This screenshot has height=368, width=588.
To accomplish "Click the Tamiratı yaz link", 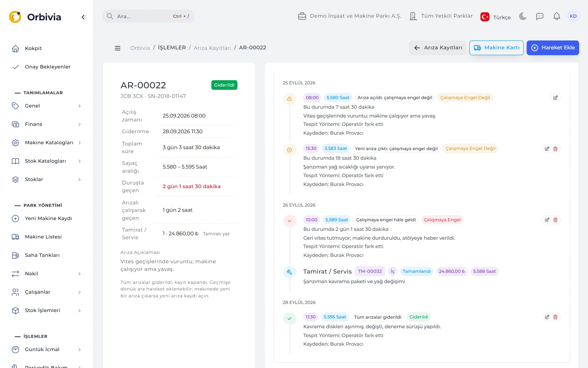I will click(216, 234).
